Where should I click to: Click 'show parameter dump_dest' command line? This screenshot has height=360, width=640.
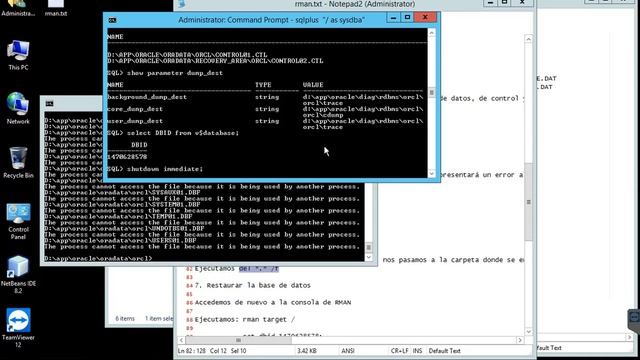coord(165,73)
